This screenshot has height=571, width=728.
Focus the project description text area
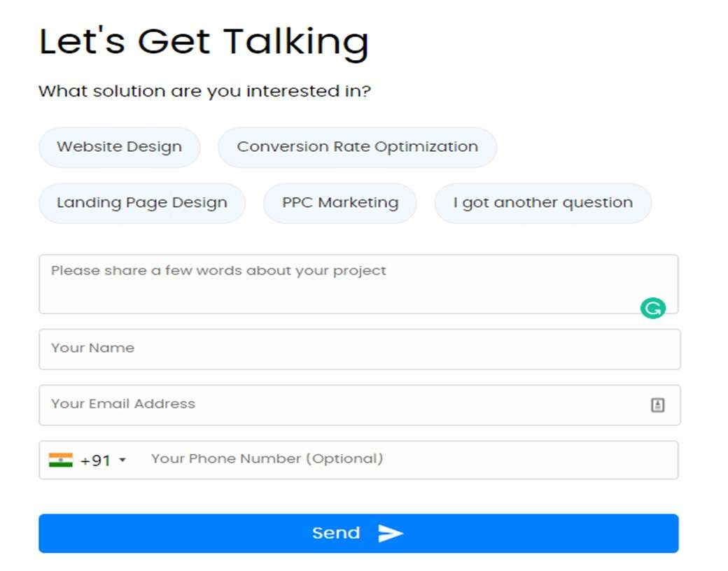click(358, 284)
